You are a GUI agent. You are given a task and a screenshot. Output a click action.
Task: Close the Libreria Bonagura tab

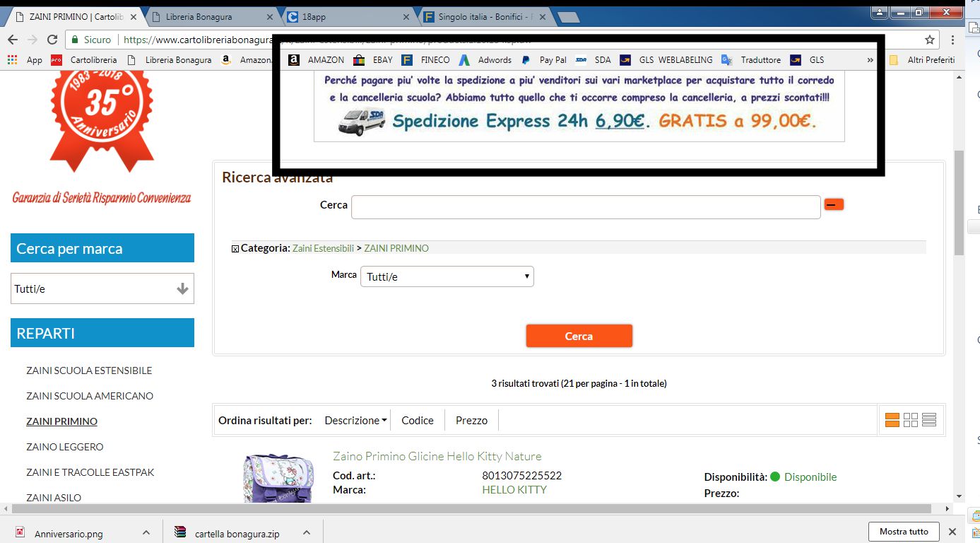coord(271,16)
